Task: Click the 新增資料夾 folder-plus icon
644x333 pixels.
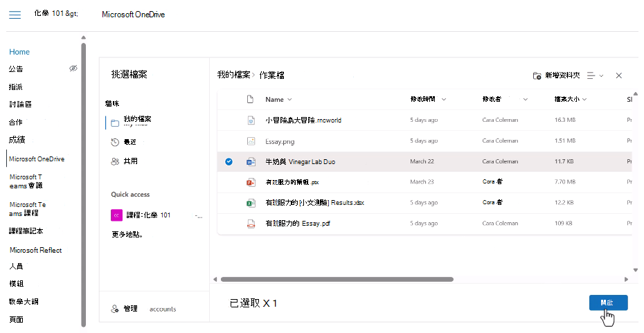Action: pyautogui.click(x=537, y=75)
